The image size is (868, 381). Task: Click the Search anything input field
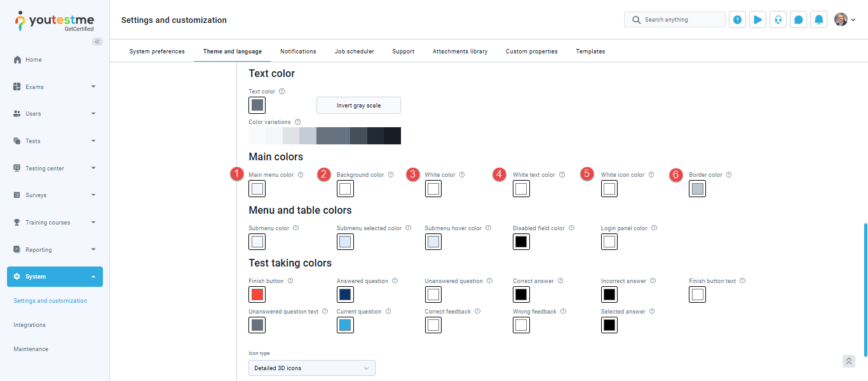[x=680, y=20]
